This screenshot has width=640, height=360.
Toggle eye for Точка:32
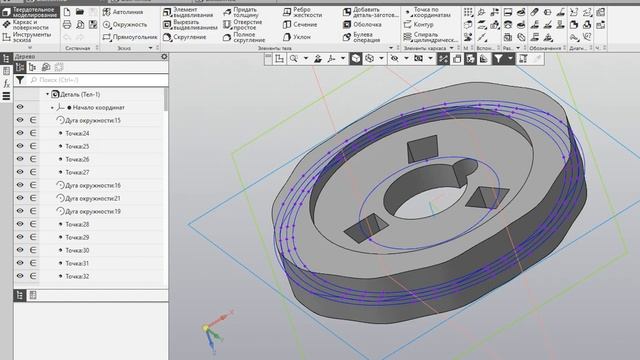click(20, 276)
